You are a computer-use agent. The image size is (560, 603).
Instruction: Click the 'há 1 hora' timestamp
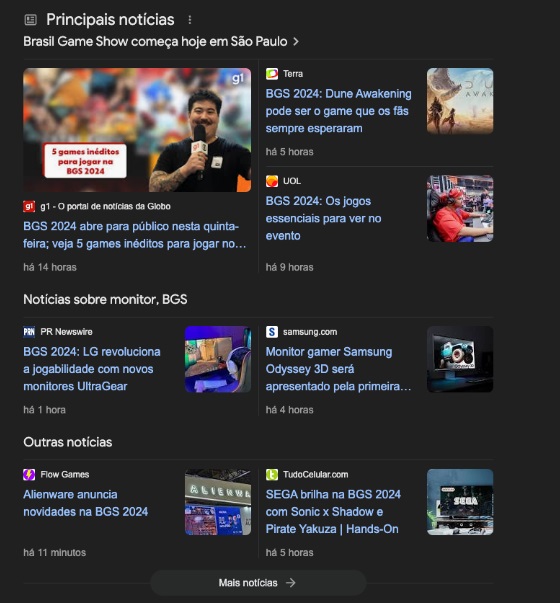coord(45,410)
